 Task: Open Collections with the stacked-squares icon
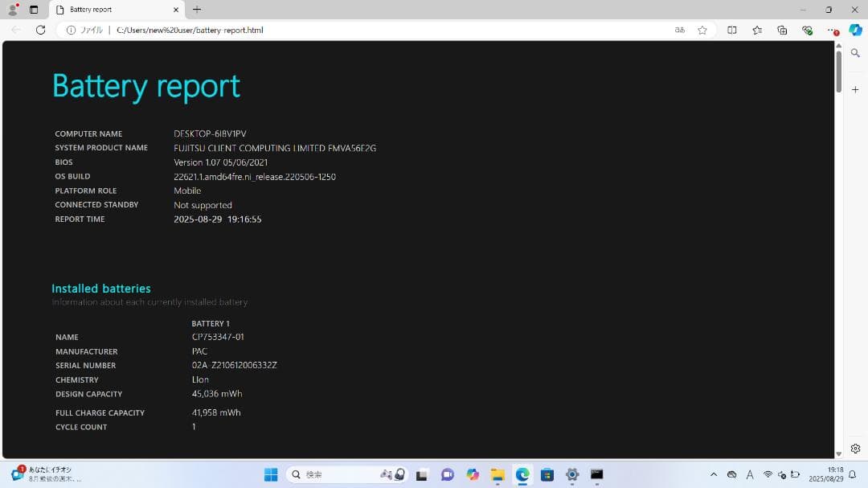click(x=781, y=30)
